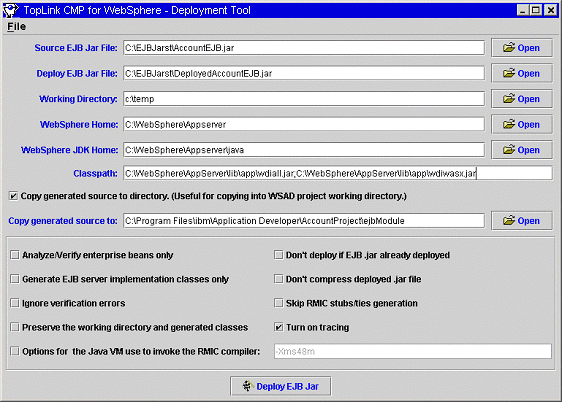Click the WebSphere Home text field
This screenshot has width=562, height=402.
click(304, 124)
